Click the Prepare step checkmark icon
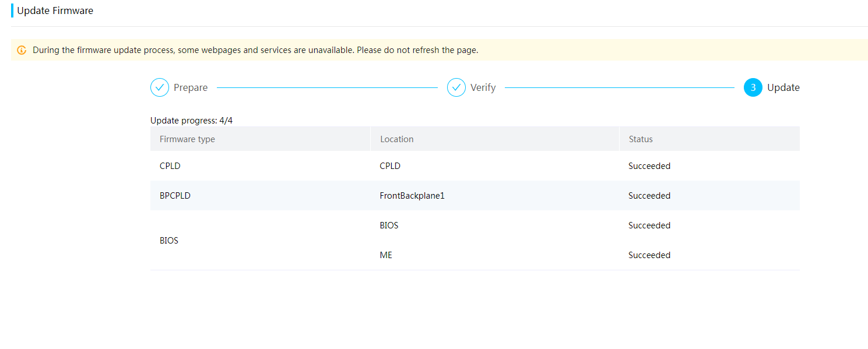 tap(160, 87)
